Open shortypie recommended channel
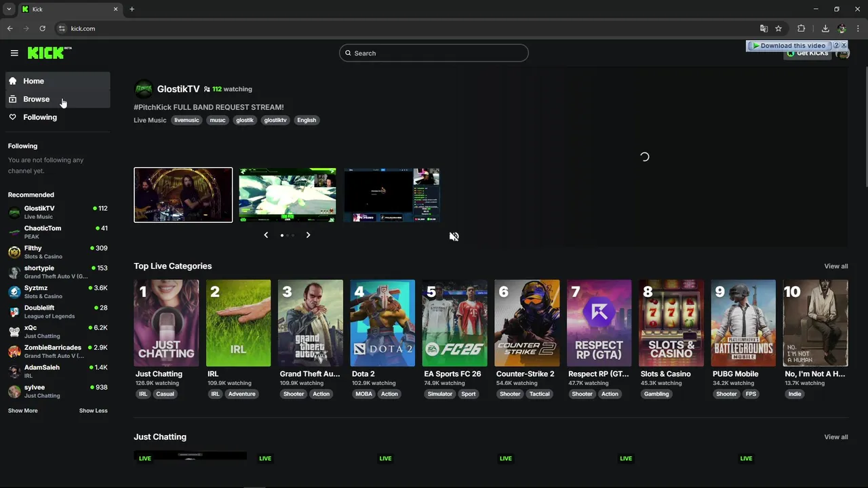 point(58,272)
